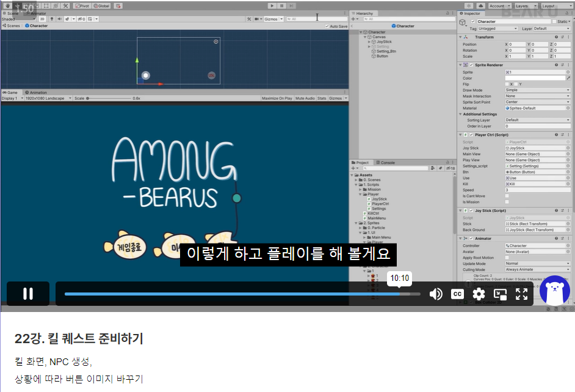Click the Unity Pause button

click(x=281, y=6)
